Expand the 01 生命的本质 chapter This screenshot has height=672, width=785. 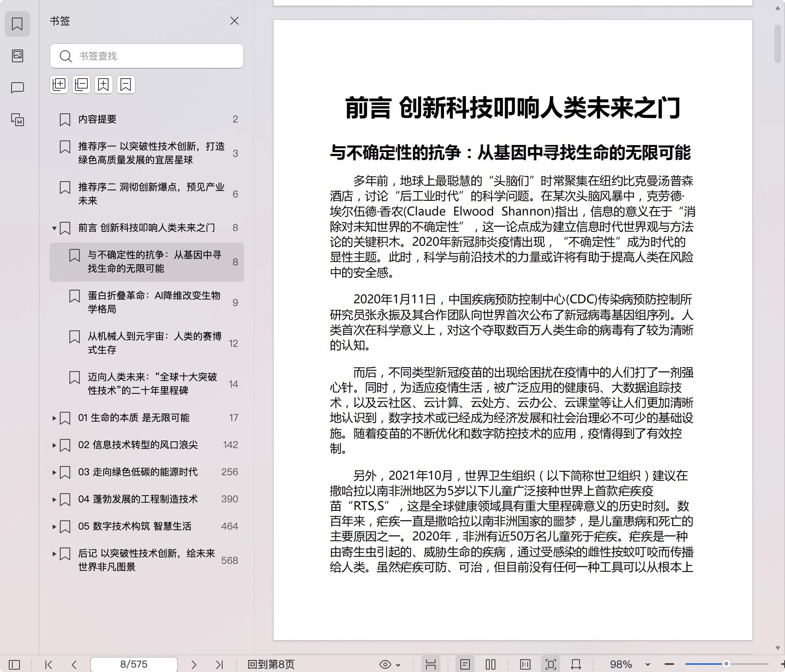click(54, 418)
